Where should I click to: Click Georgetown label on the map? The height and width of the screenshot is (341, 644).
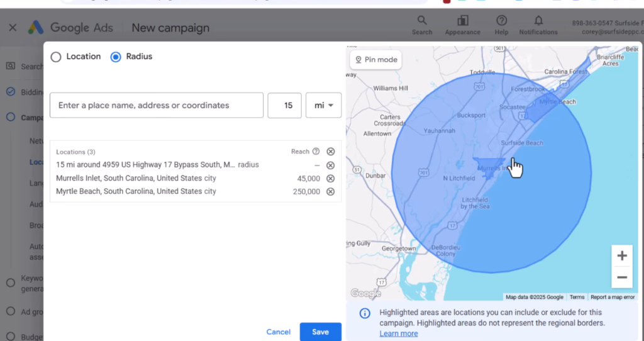click(x=398, y=249)
